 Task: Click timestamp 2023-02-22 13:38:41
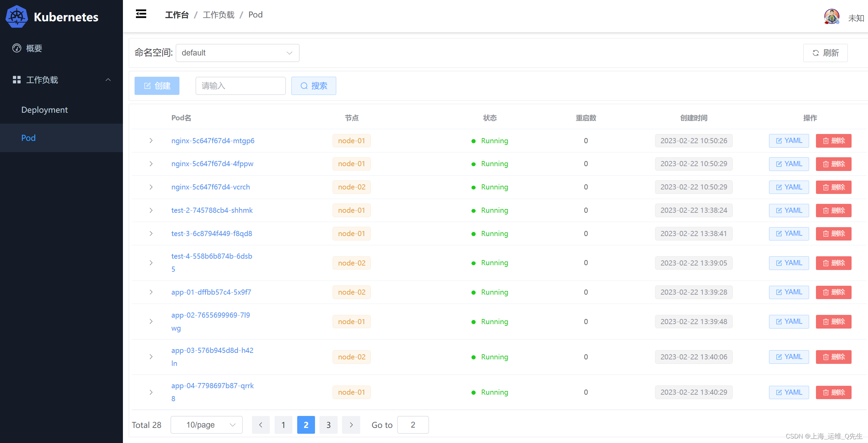(694, 234)
